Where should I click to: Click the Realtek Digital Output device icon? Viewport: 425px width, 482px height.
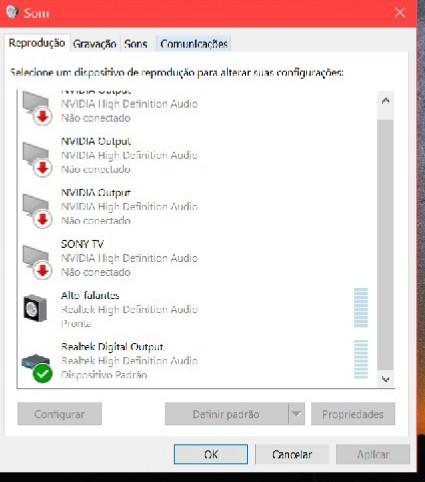click(37, 367)
